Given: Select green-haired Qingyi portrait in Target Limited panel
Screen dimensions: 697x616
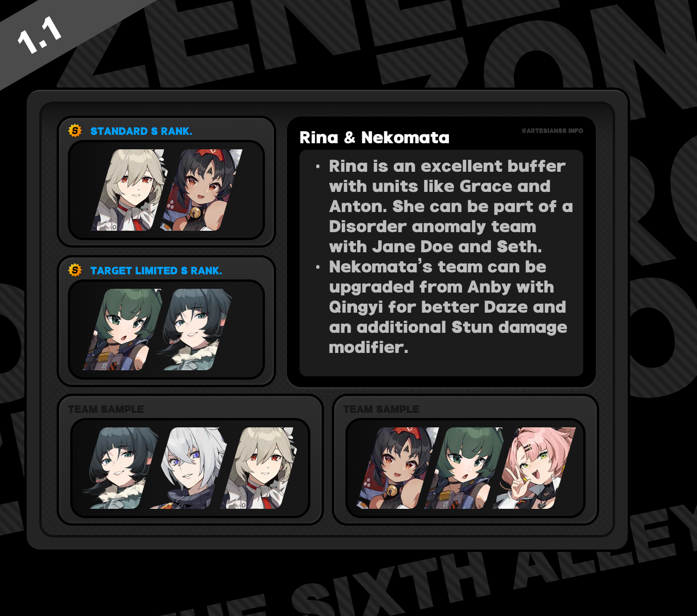Looking at the screenshot, I should tap(124, 330).
